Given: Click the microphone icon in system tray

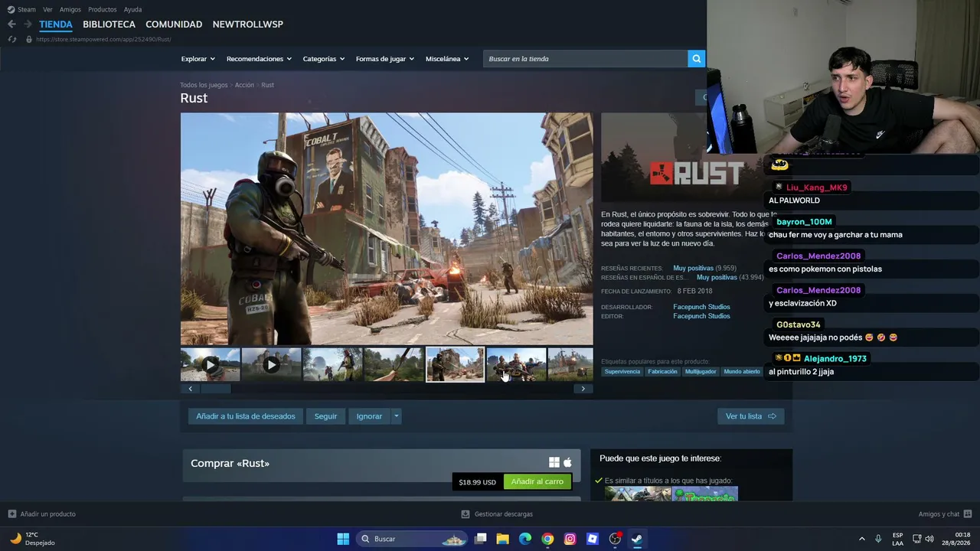Looking at the screenshot, I should 878,539.
